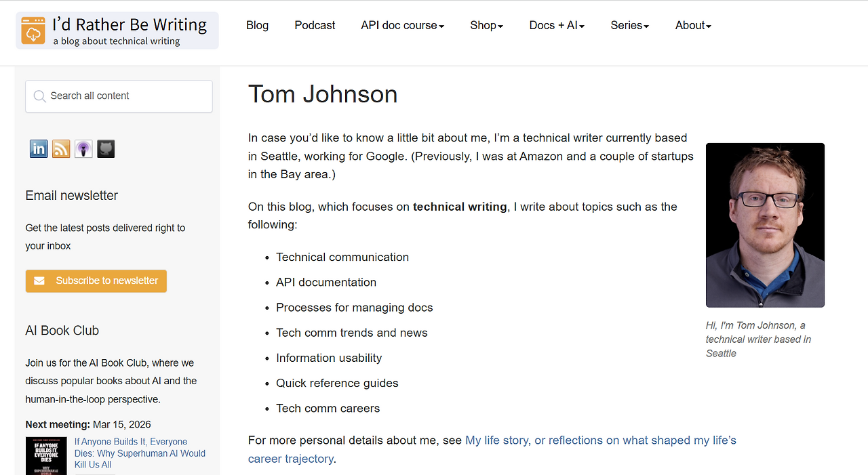
Task: Click the magnifier icon in search box
Action: coord(40,96)
